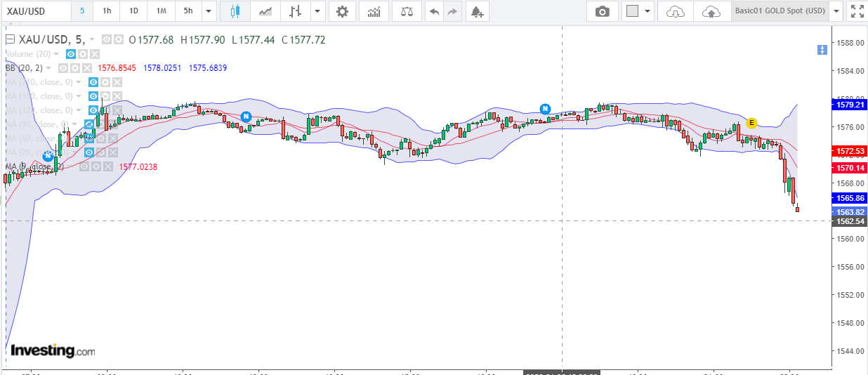Remove MA (150, close, 0) with X
Screen dimensions: 868x375
(117, 96)
